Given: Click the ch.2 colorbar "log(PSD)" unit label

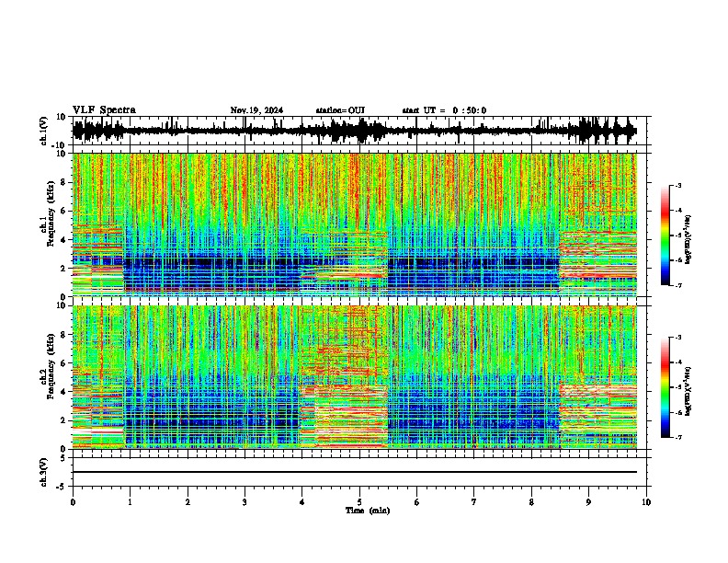Looking at the screenshot, I should coord(688,391).
